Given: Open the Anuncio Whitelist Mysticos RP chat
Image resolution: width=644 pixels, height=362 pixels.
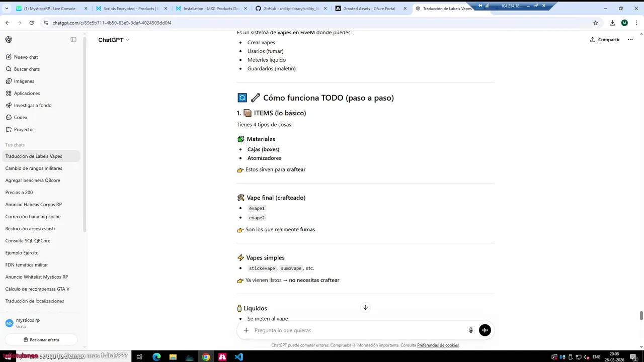Looking at the screenshot, I should [x=41, y=277].
